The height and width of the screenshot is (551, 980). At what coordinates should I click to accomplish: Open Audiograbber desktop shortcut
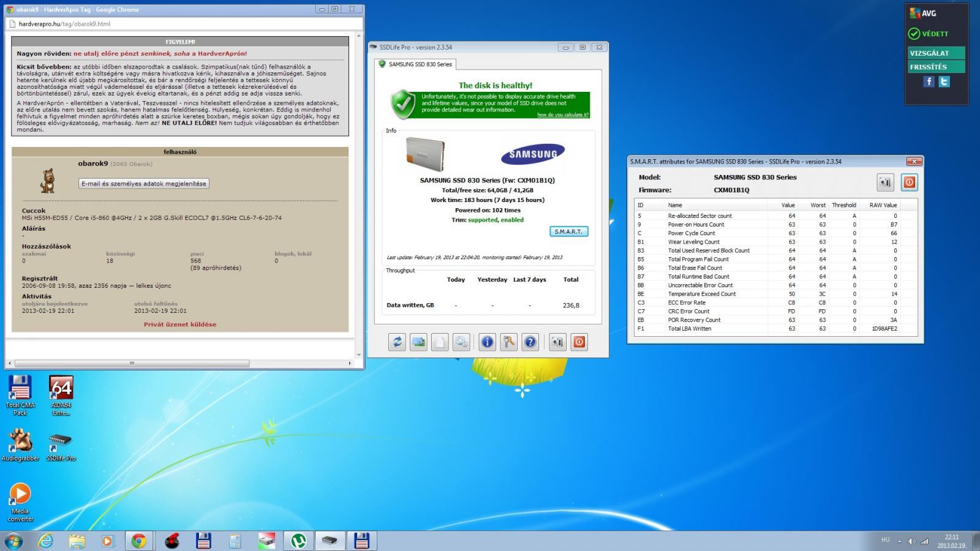(x=20, y=445)
